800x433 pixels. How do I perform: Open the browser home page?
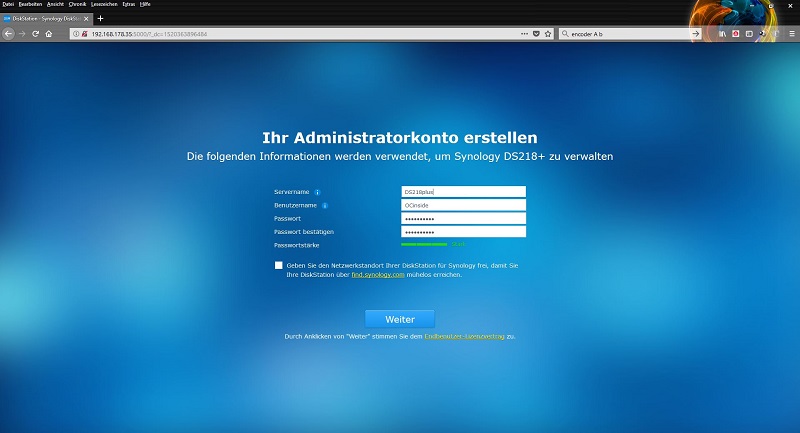click(x=49, y=34)
